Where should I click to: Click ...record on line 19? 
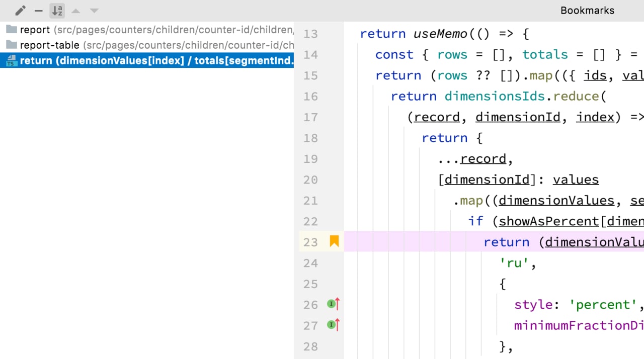(x=471, y=159)
